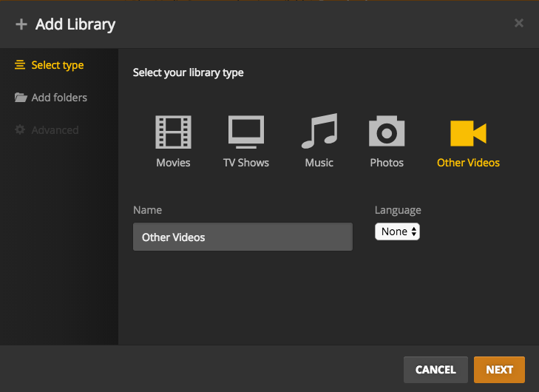Click the TV Shows label text

pos(246,163)
